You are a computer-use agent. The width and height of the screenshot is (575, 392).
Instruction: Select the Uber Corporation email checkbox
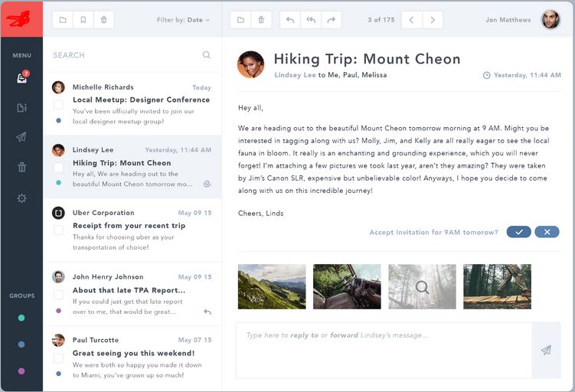point(58,230)
